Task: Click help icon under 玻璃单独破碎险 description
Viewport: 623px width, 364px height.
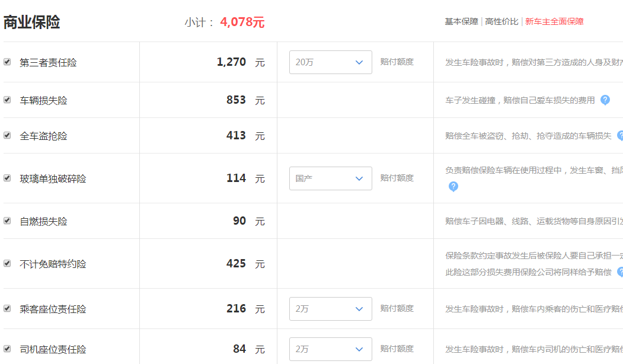Action: (x=453, y=186)
